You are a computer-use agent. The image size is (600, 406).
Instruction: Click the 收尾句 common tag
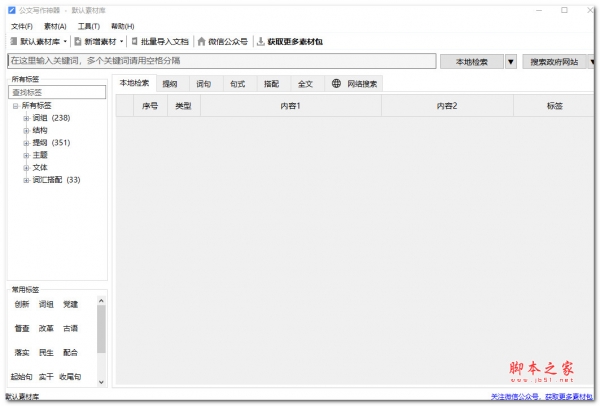point(70,377)
